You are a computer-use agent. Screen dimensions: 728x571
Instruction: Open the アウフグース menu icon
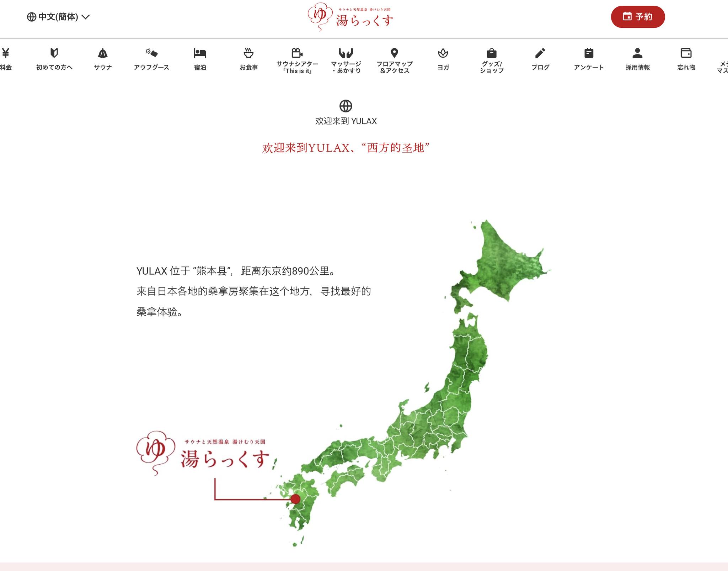click(151, 53)
